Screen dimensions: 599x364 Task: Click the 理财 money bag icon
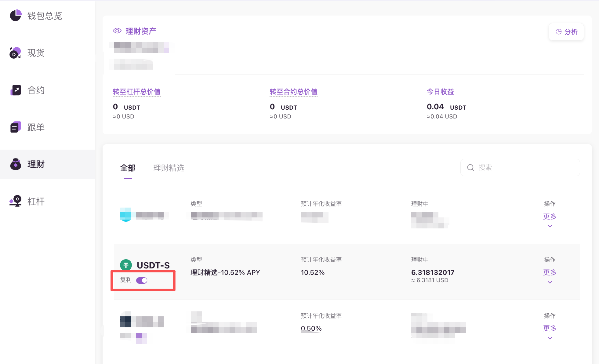coord(16,164)
